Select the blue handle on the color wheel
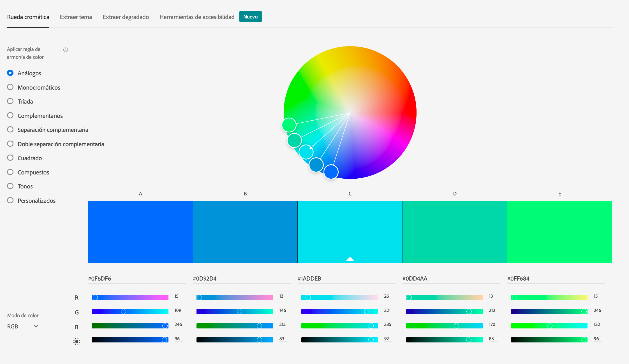Image resolution: width=629 pixels, height=364 pixels. click(x=331, y=172)
